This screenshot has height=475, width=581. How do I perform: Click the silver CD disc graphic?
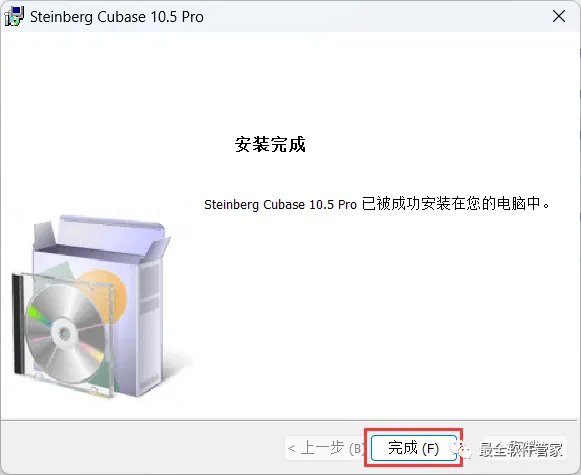tap(66, 333)
